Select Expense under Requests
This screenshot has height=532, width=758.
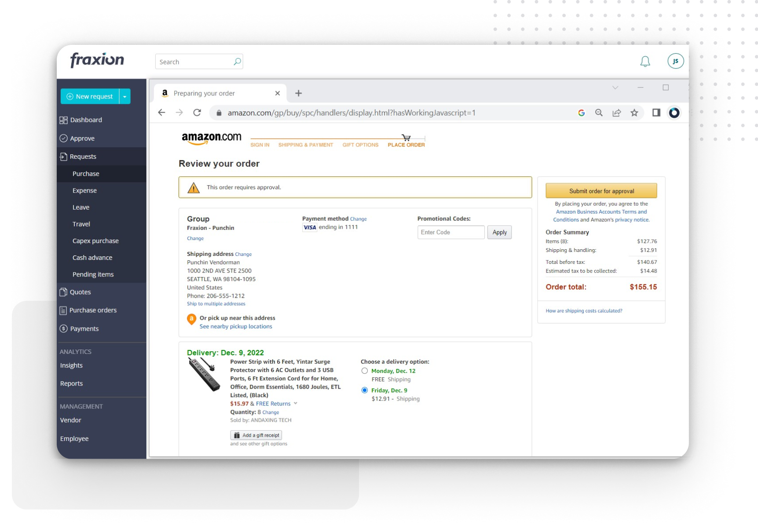(x=84, y=190)
